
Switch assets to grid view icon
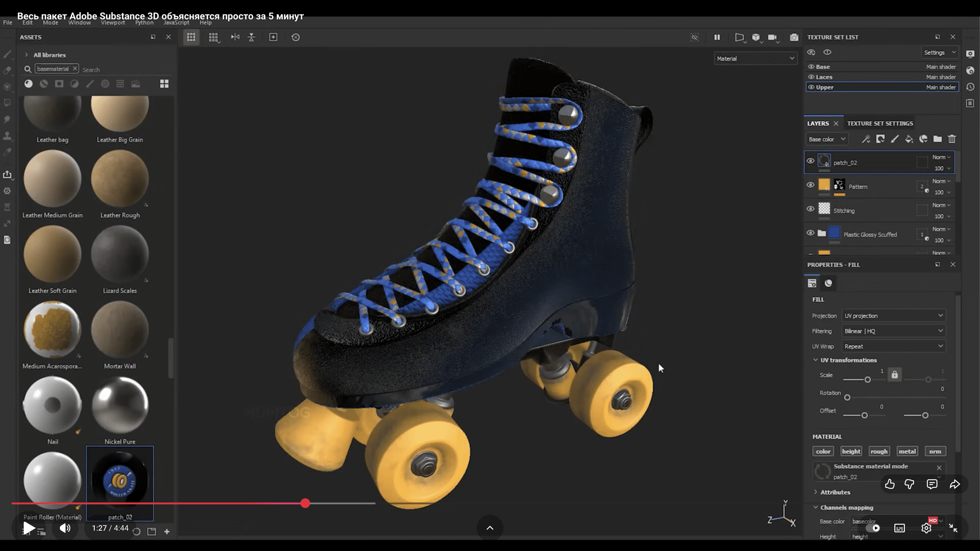164,84
